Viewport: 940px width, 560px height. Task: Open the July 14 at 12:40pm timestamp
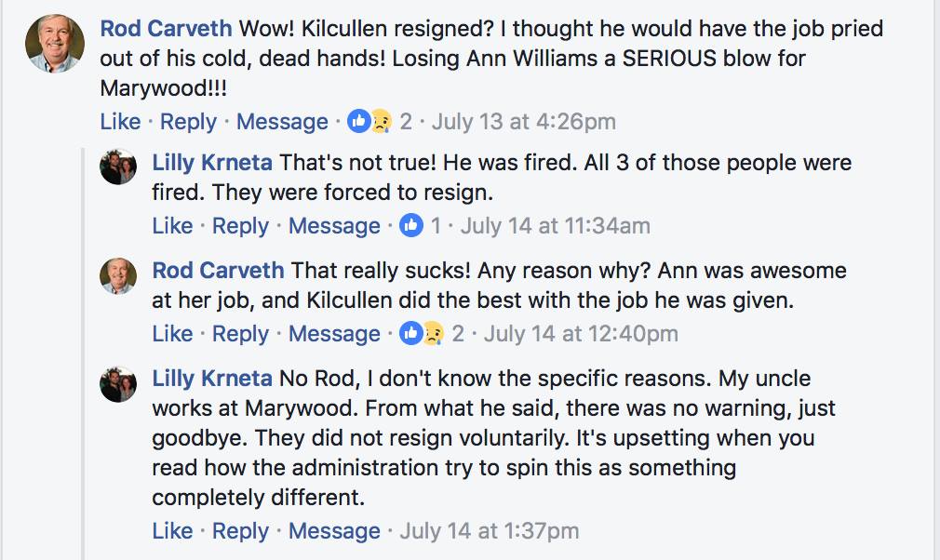point(581,334)
